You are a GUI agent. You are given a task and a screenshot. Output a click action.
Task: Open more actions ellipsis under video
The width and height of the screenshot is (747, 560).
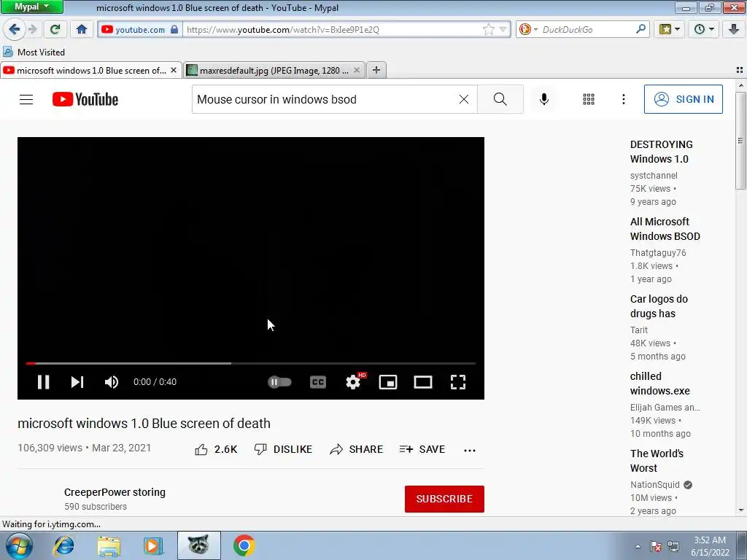(x=469, y=450)
